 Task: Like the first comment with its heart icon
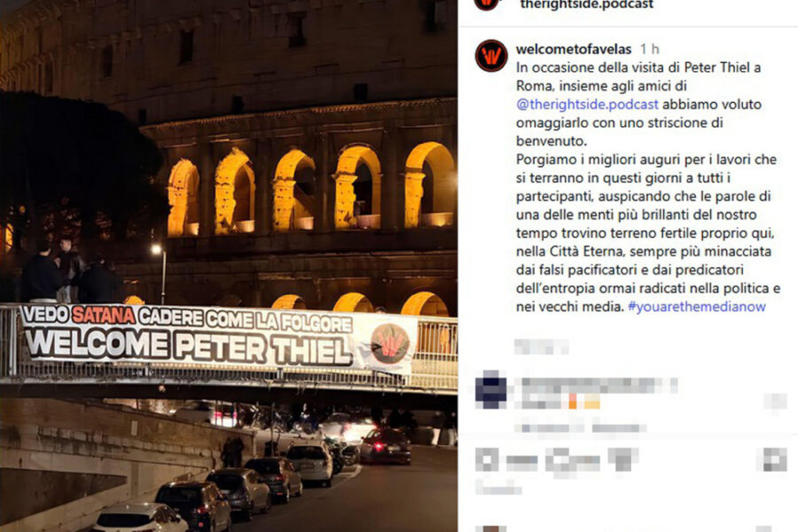pos(775,402)
